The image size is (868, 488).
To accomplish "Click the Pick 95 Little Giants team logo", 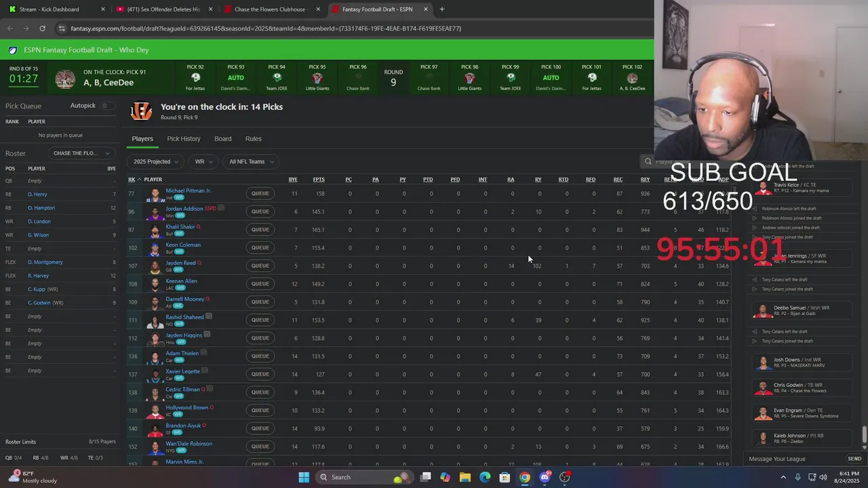I will pos(317,78).
